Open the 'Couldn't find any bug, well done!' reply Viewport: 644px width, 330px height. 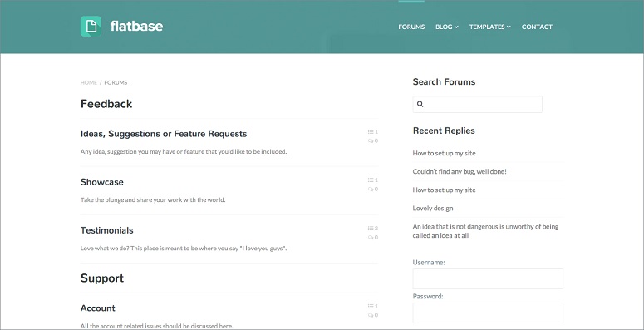coord(460,171)
